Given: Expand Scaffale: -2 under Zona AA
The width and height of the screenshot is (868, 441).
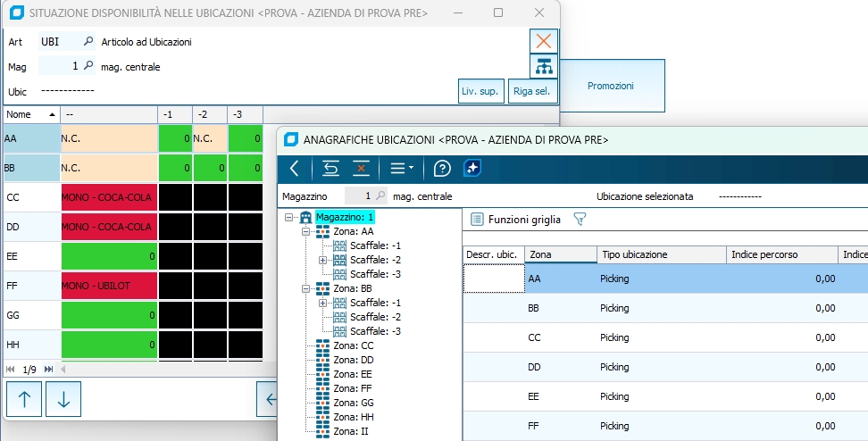Looking at the screenshot, I should tap(323, 260).
